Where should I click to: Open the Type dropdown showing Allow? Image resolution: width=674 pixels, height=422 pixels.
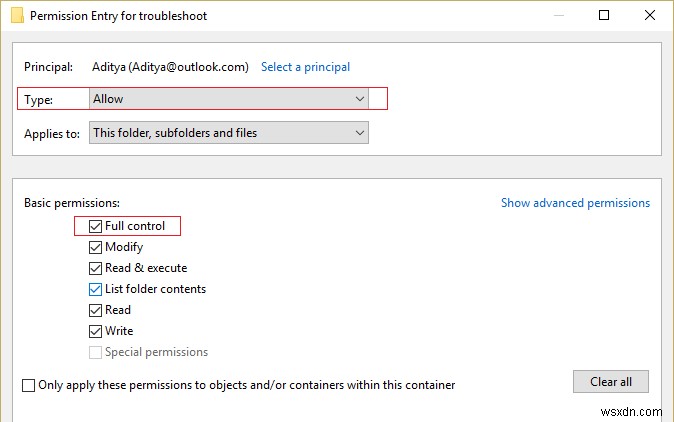click(228, 99)
